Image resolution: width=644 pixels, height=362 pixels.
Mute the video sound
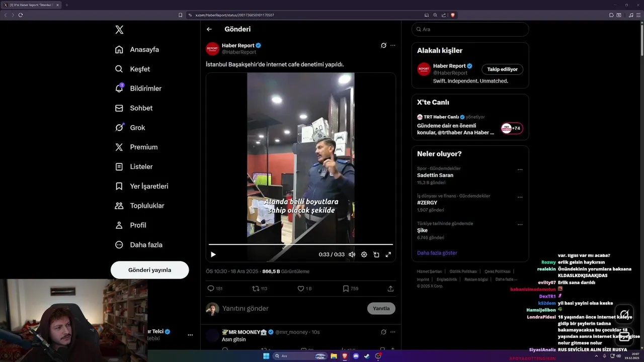(x=352, y=254)
